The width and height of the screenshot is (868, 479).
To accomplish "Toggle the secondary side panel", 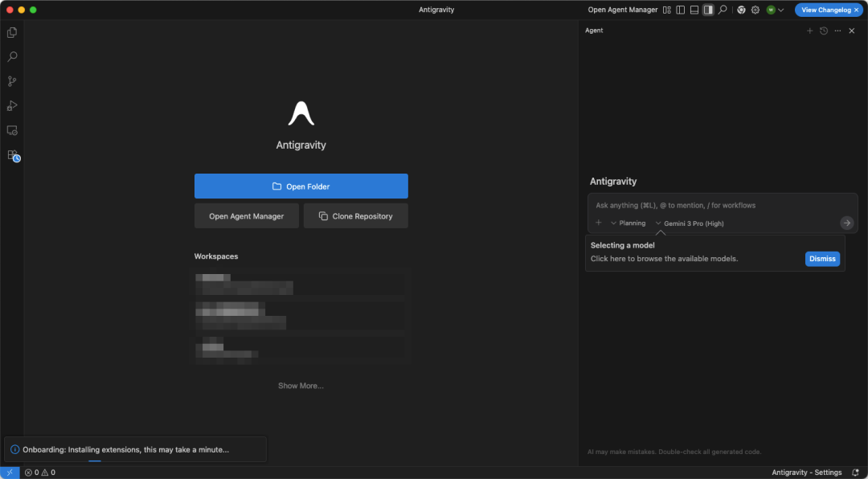I will click(708, 10).
